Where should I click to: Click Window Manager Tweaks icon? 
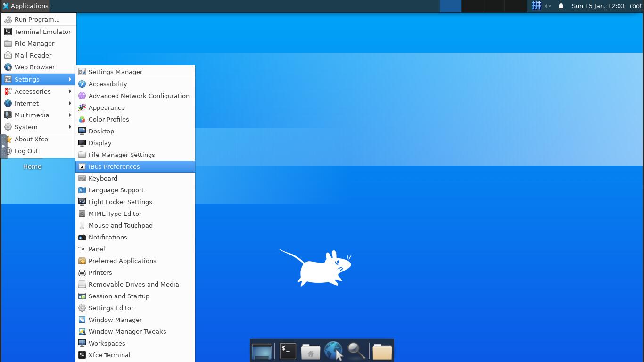click(82, 331)
